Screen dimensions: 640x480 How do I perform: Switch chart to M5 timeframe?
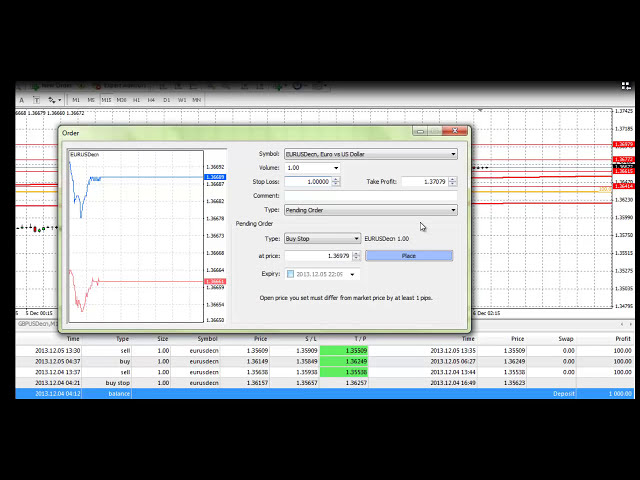(x=91, y=100)
